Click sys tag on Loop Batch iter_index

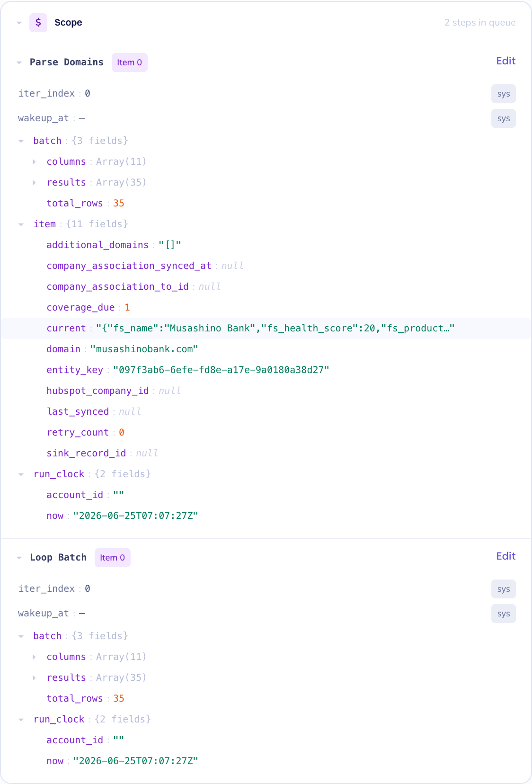pyautogui.click(x=504, y=589)
